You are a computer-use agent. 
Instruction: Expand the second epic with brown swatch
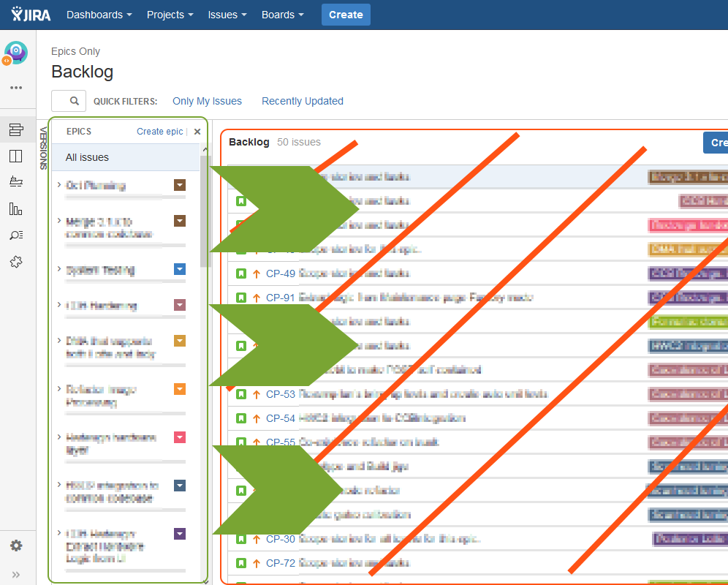59,220
